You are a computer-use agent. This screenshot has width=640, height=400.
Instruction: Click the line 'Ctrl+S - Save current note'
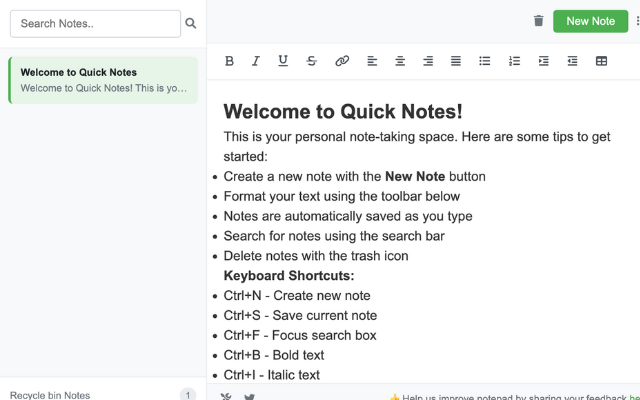(x=300, y=316)
